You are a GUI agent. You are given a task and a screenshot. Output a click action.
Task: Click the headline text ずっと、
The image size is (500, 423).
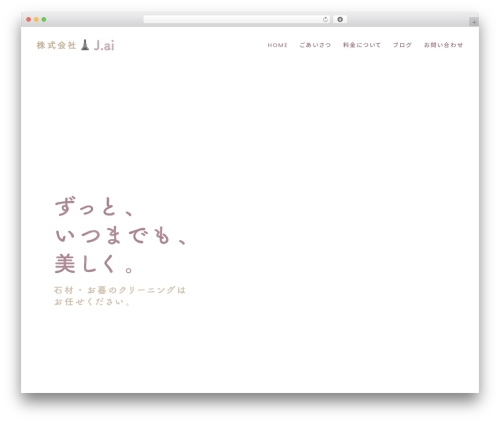(94, 207)
